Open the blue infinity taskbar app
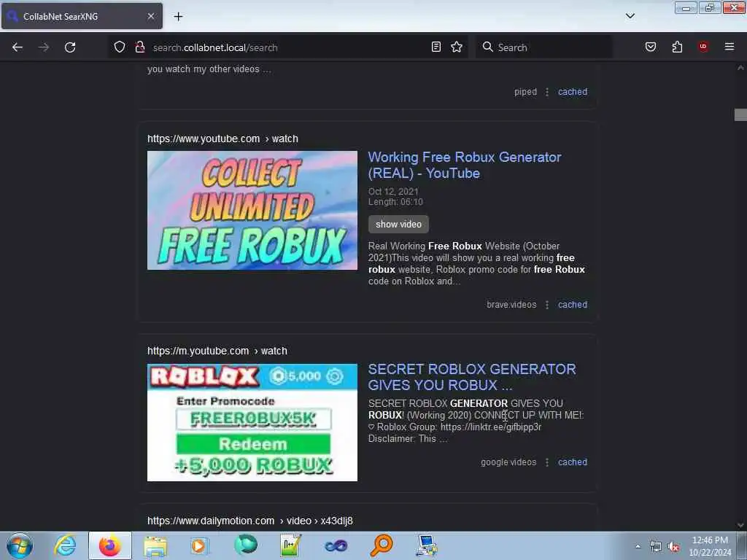 (336, 545)
